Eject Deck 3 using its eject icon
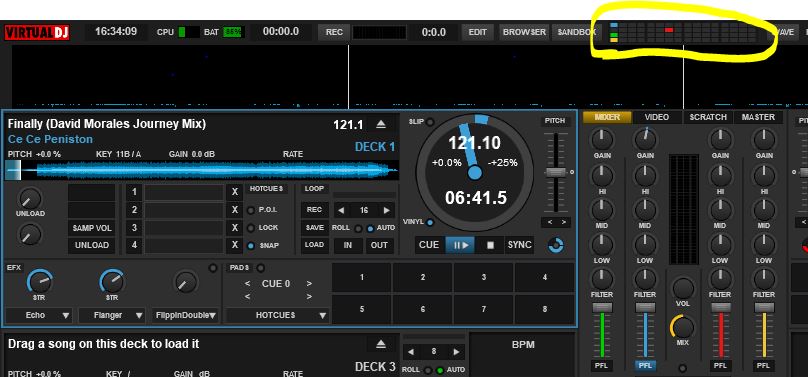 380,344
